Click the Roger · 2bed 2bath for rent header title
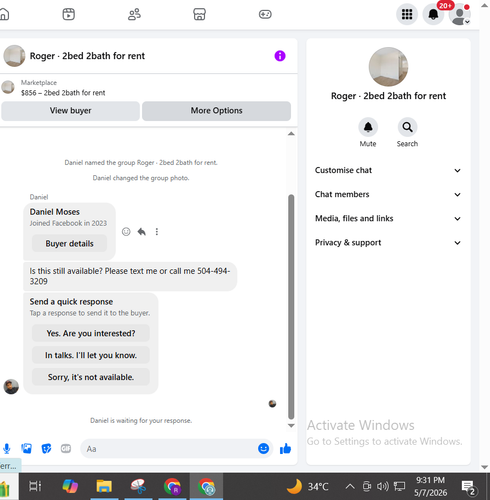 click(x=87, y=56)
